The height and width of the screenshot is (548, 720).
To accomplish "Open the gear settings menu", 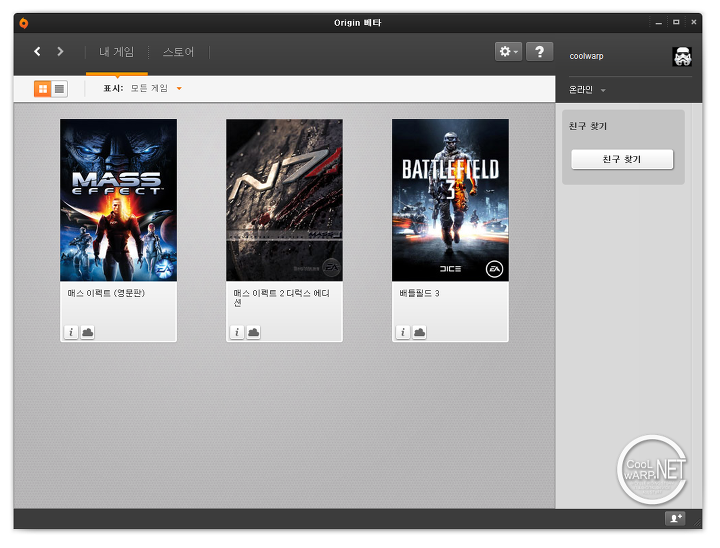I will [508, 51].
